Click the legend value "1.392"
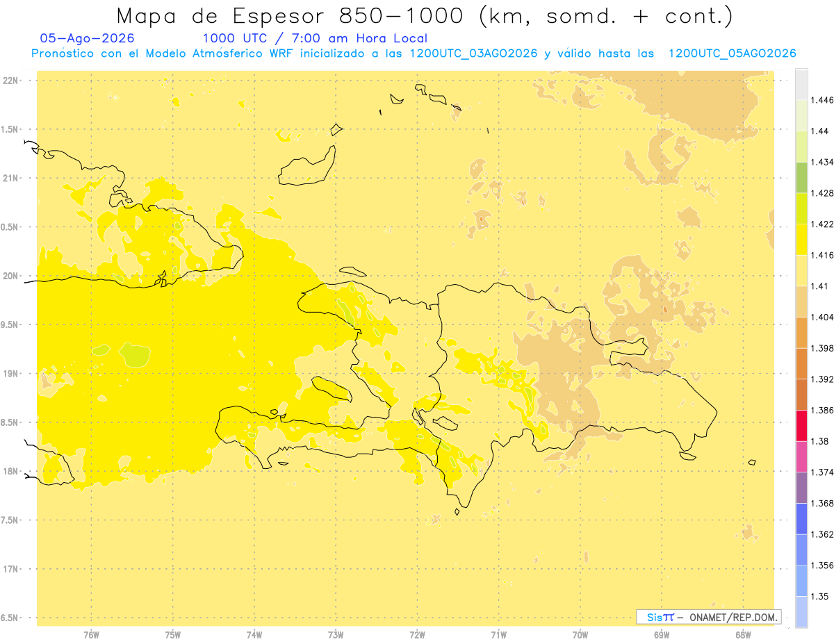Image resolution: width=834 pixels, height=644 pixels. 822,379
